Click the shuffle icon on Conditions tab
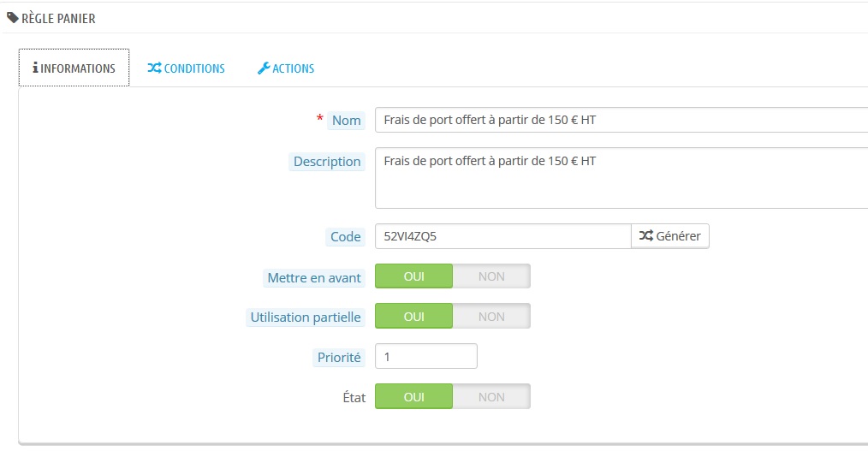 pyautogui.click(x=154, y=68)
